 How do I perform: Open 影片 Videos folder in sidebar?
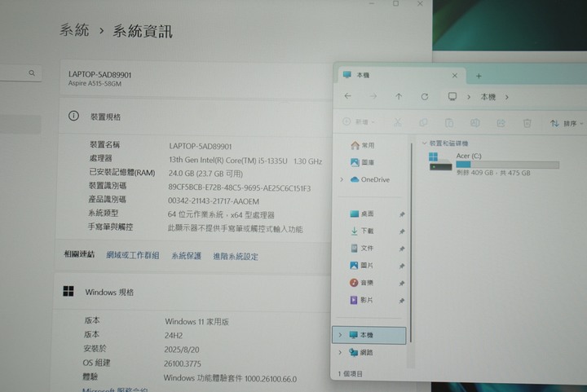coord(362,300)
